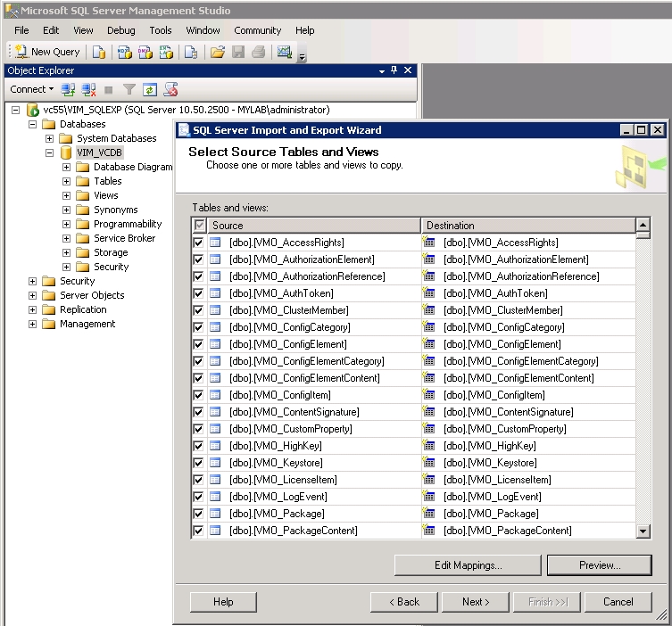Select destination cell [dbo].[VMO_LicenseItem]

click(528, 480)
